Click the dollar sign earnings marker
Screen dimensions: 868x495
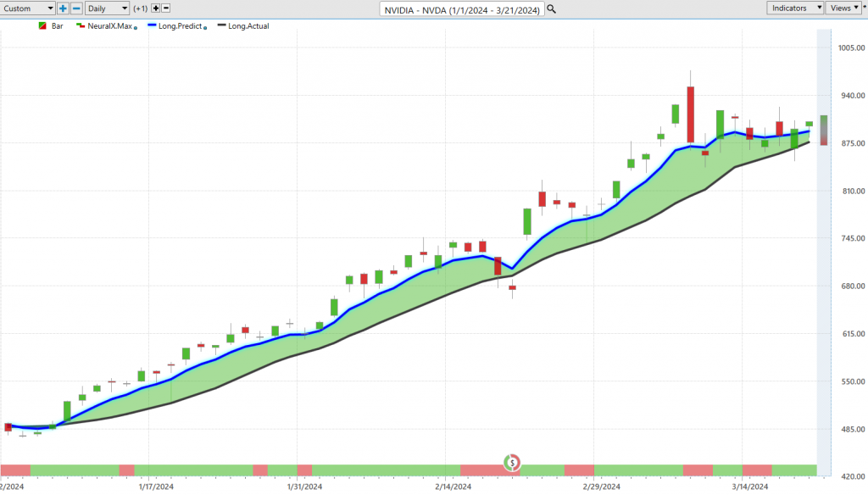click(512, 463)
